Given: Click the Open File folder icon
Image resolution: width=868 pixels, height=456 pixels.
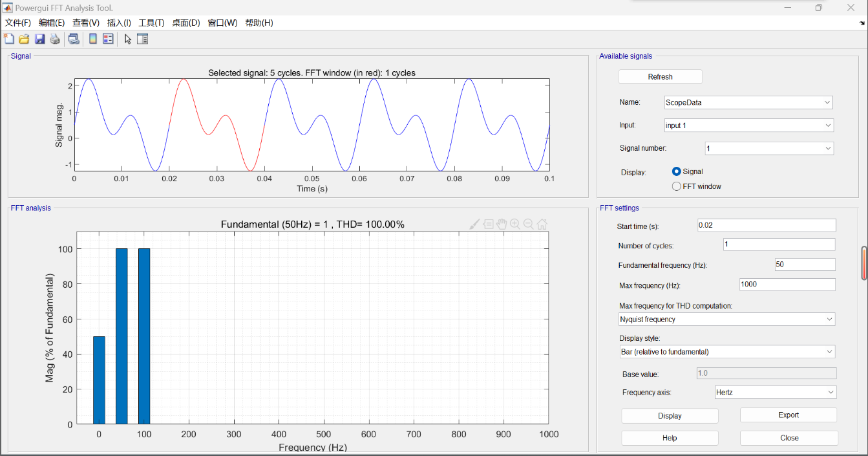Looking at the screenshot, I should [24, 39].
